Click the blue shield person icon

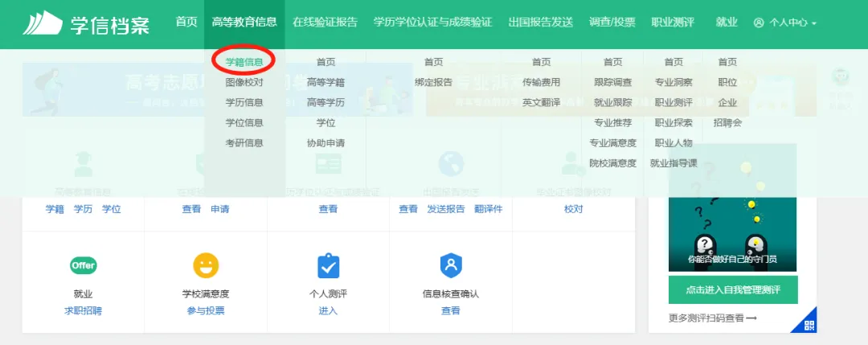click(x=451, y=266)
